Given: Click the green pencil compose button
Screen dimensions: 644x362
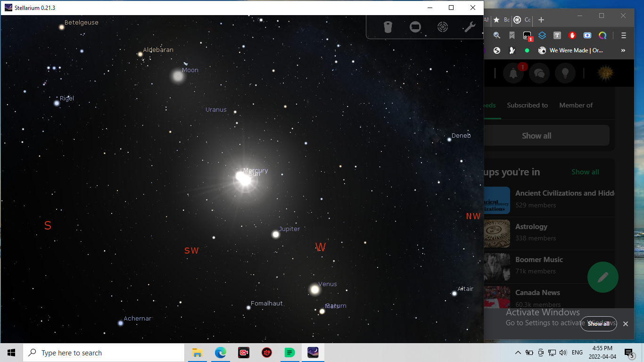Looking at the screenshot, I should [x=603, y=277].
